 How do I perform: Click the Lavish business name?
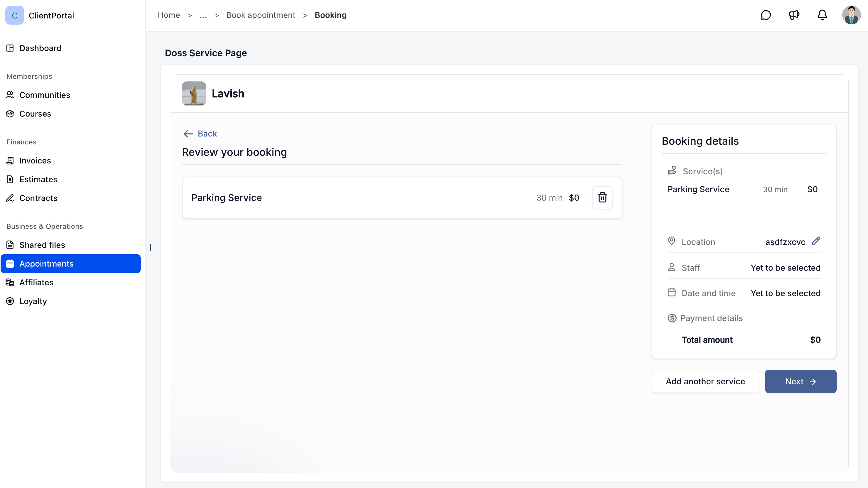(228, 93)
